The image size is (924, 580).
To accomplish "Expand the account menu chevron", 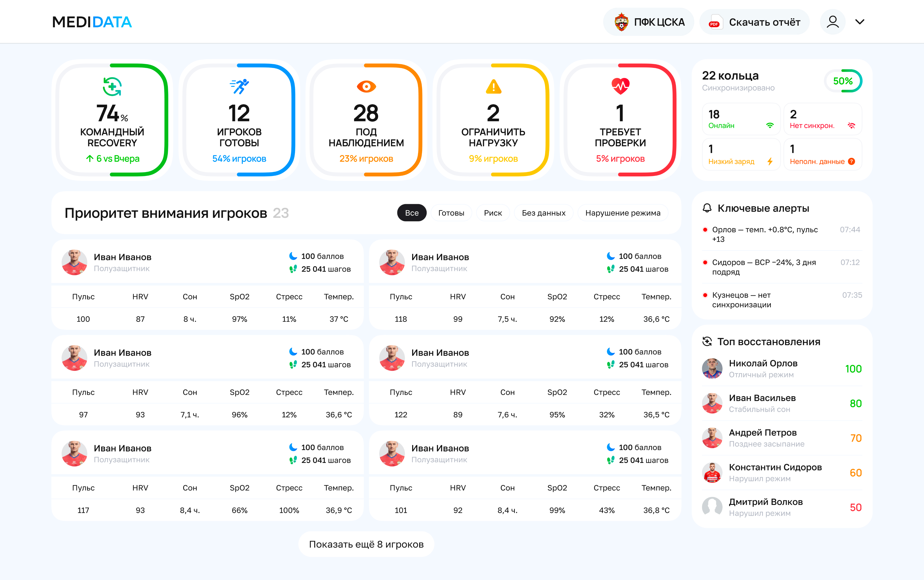I will tap(860, 22).
